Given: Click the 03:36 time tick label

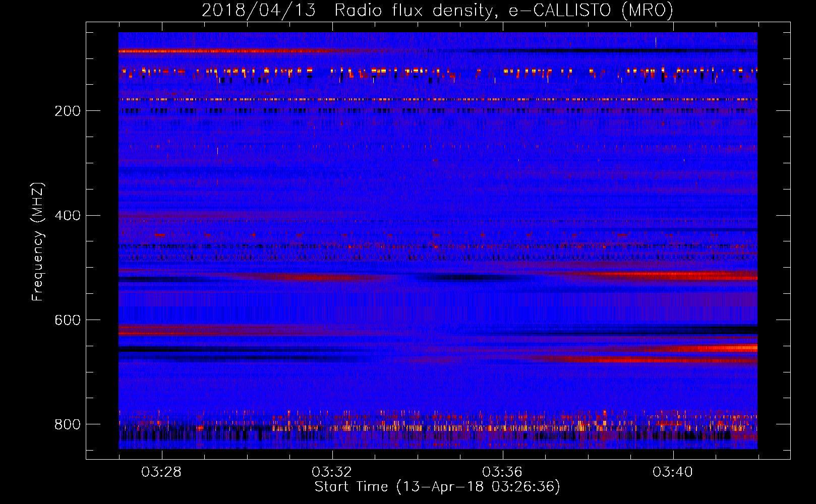Looking at the screenshot, I should (502, 472).
